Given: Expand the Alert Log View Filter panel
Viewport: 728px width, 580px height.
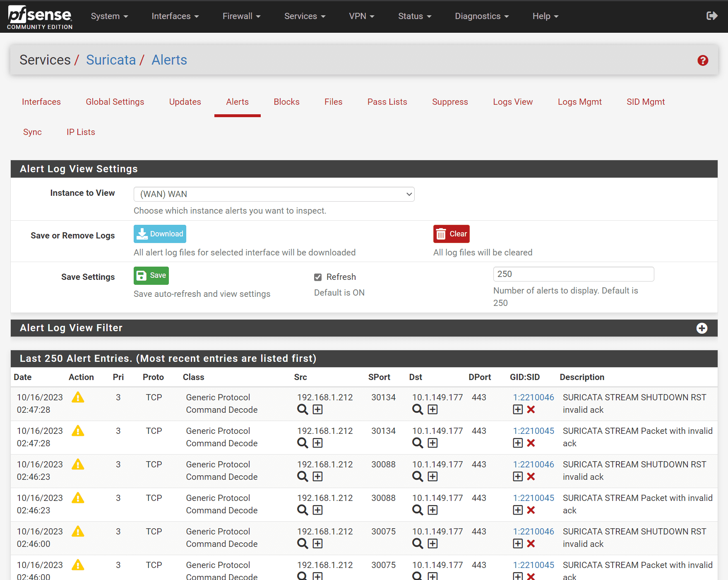Looking at the screenshot, I should (702, 328).
